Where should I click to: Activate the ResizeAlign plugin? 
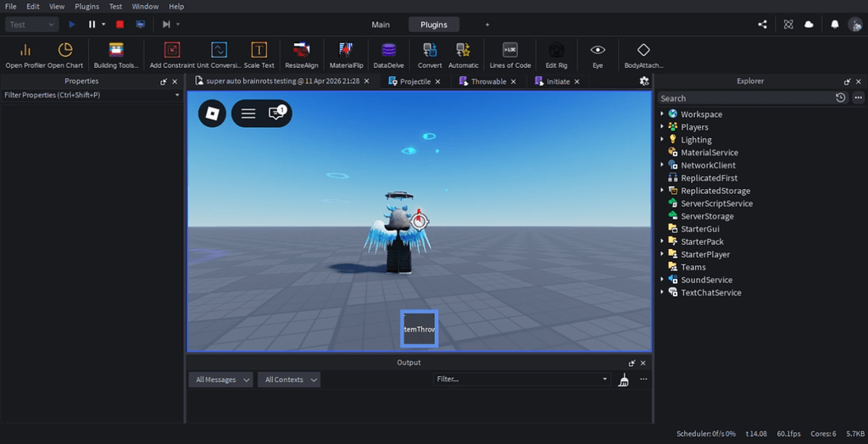302,55
